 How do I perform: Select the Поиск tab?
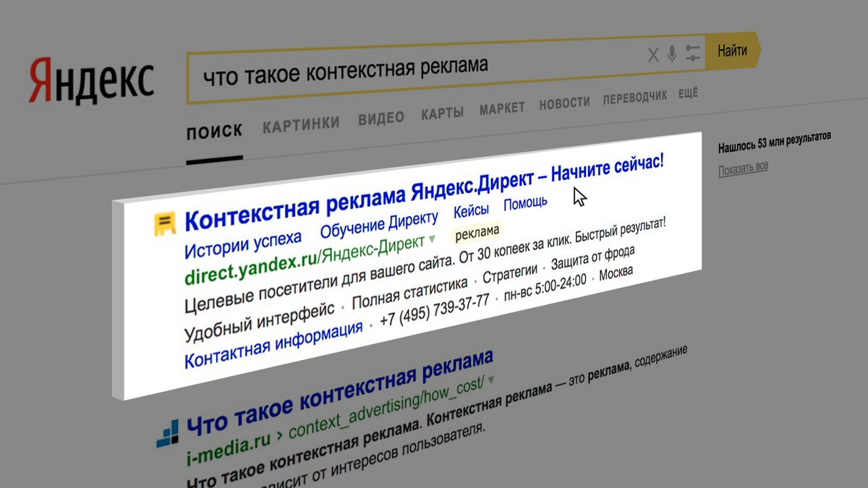pyautogui.click(x=214, y=132)
